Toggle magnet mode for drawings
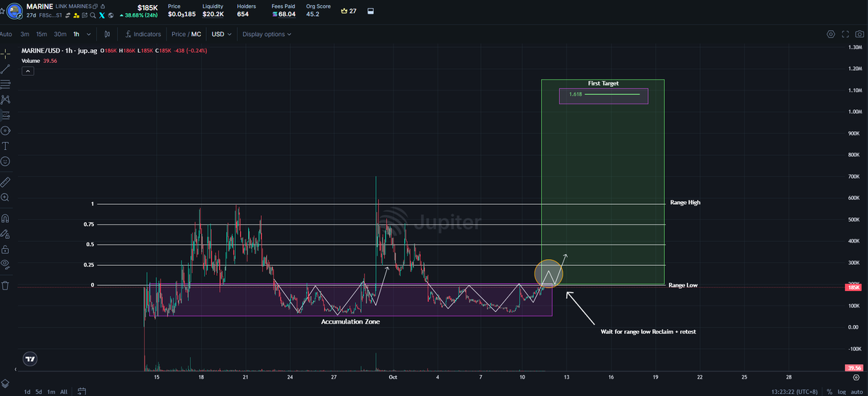 [6, 218]
